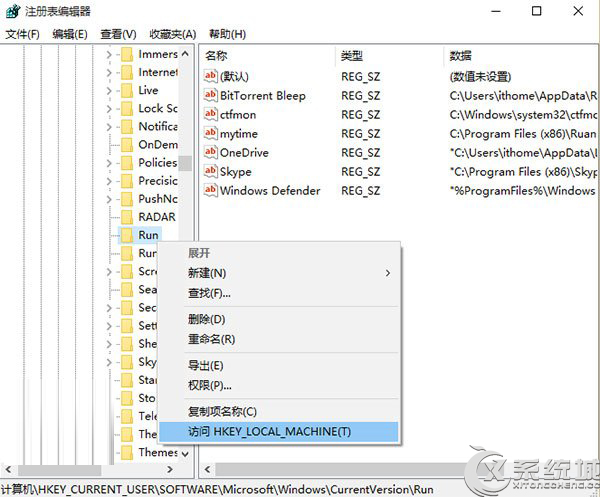Click the folder icon of OnDem key
Screen dimensions: 600x497
coord(127,145)
